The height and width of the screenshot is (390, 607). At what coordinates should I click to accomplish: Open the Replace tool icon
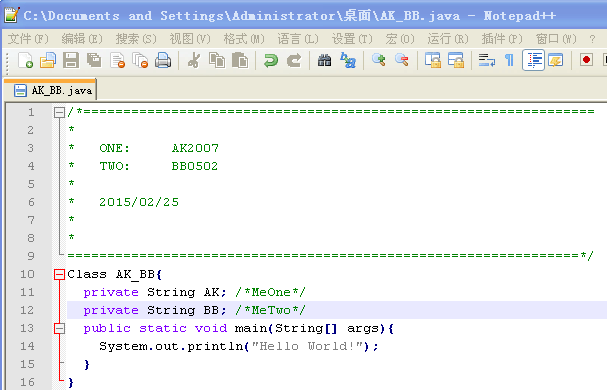(x=348, y=60)
